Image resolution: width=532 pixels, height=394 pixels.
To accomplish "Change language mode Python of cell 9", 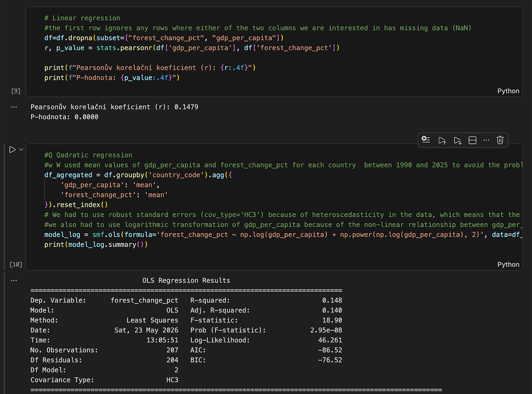I will click(x=508, y=91).
